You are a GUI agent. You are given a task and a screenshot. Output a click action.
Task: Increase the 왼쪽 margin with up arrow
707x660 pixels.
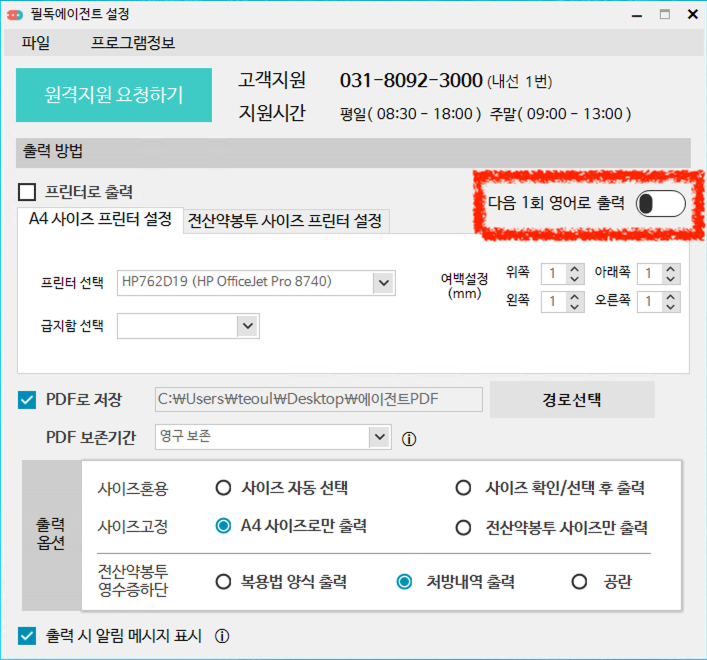(575, 296)
